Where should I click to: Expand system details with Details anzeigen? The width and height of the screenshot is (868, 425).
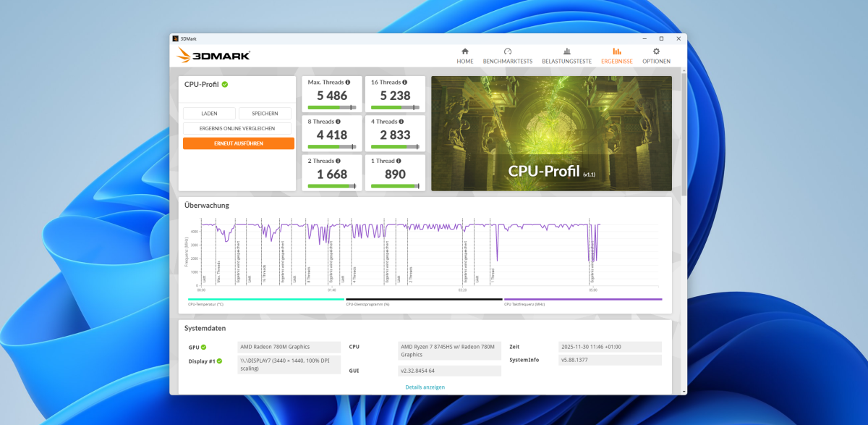click(x=425, y=387)
